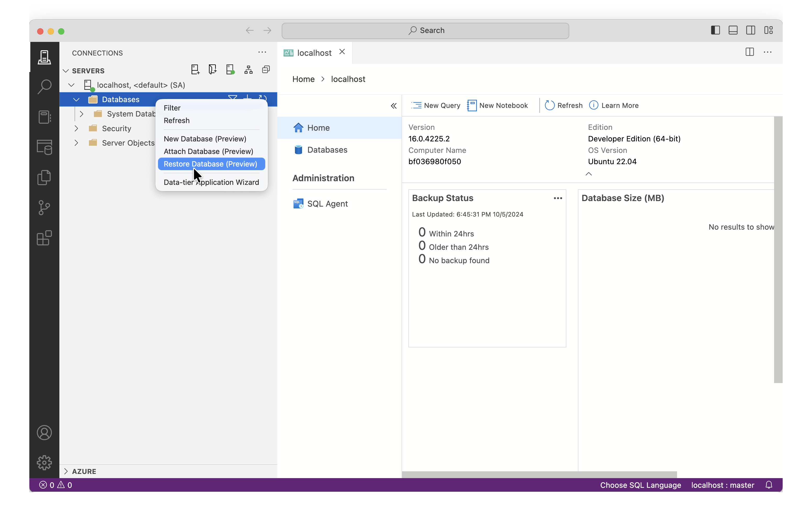The image size is (812, 531).
Task: Click Choose SQL Language in status bar
Action: pos(640,485)
